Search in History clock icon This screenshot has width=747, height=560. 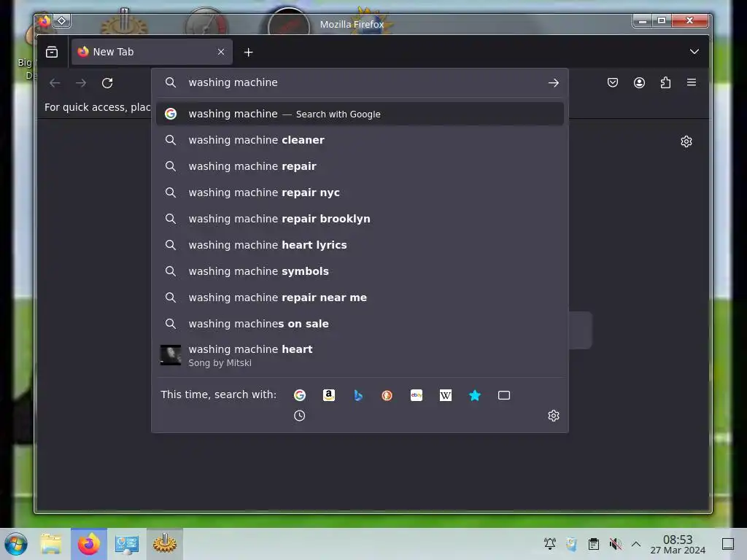coord(299,416)
